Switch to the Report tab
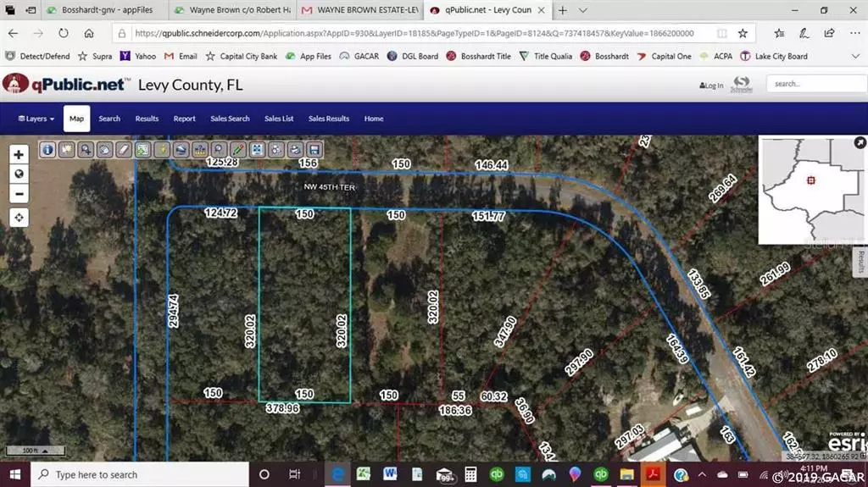The width and height of the screenshot is (868, 487). [x=184, y=119]
